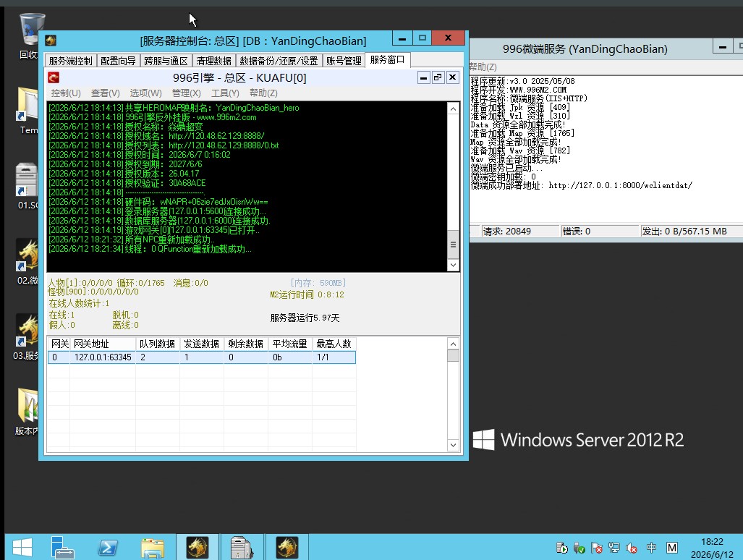Image resolution: width=743 pixels, height=560 pixels.
Task: Sort by the 平均流量 column header
Action: pos(289,344)
